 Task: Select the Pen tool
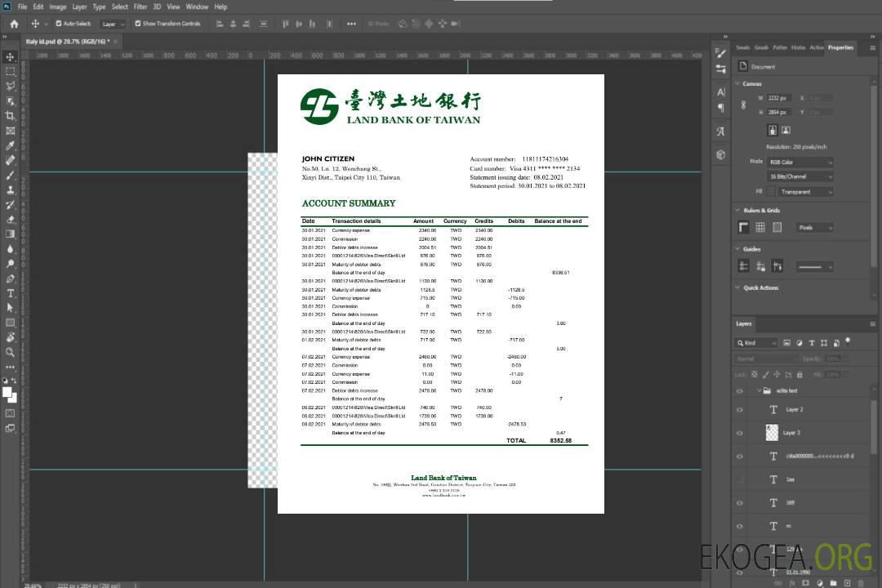click(10, 278)
